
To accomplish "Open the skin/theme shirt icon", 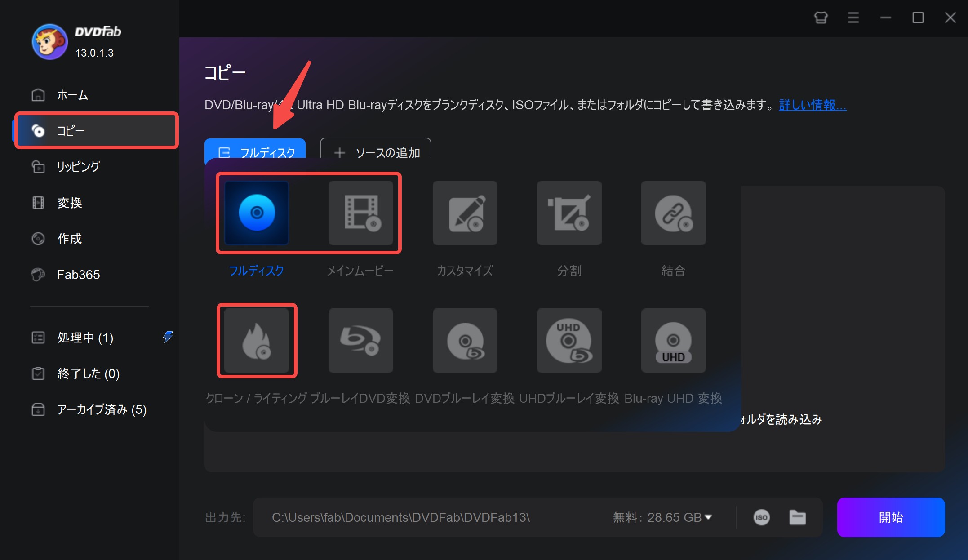I will point(821,18).
